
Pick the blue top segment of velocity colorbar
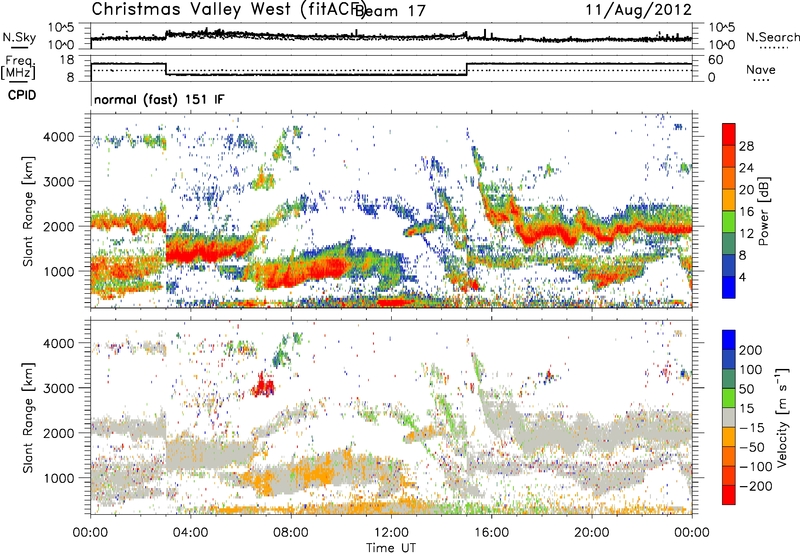click(x=729, y=340)
